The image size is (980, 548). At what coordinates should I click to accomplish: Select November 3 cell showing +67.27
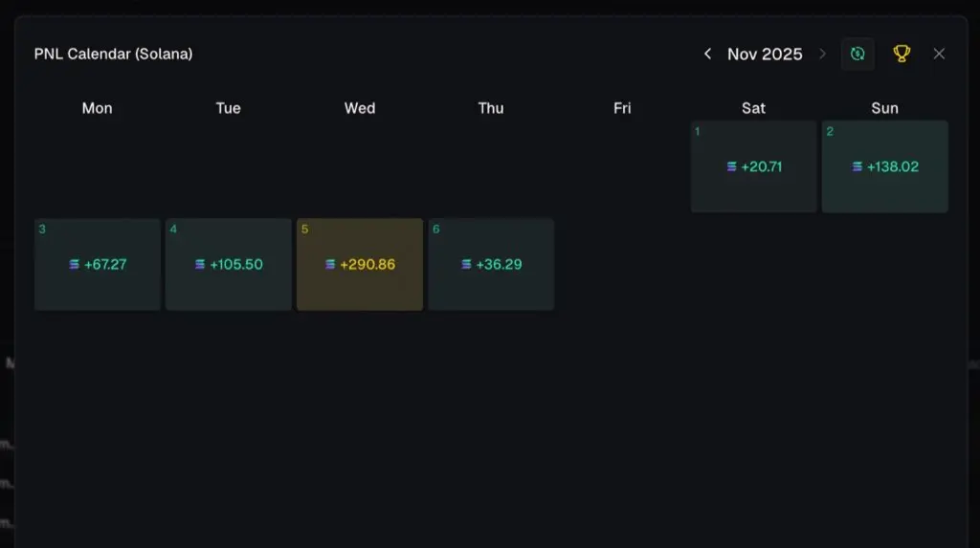[97, 264]
